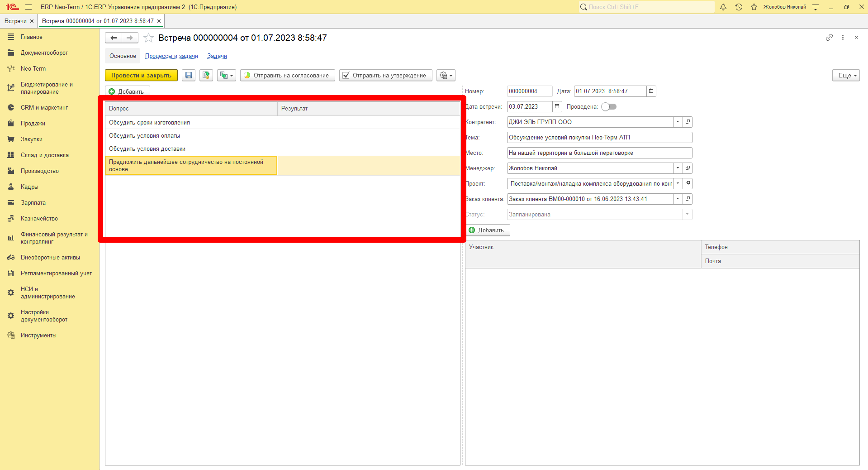
Task: Click into the Тема input field
Action: coord(599,137)
